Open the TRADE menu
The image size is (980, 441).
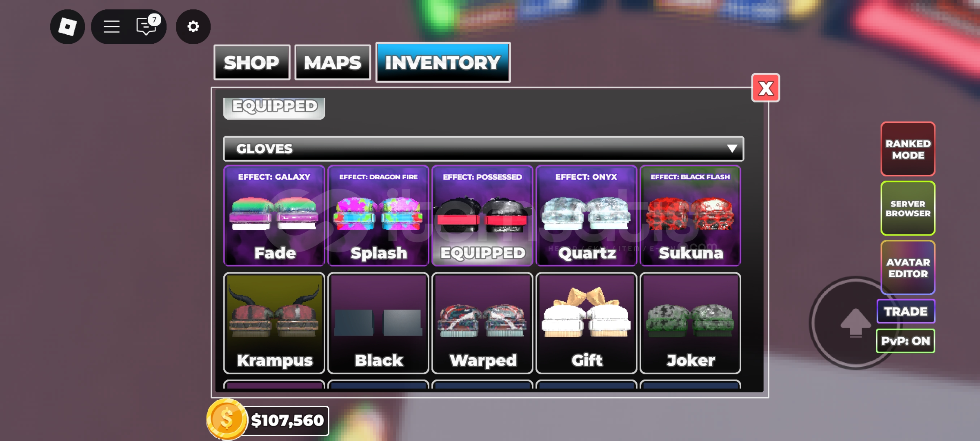[906, 312]
